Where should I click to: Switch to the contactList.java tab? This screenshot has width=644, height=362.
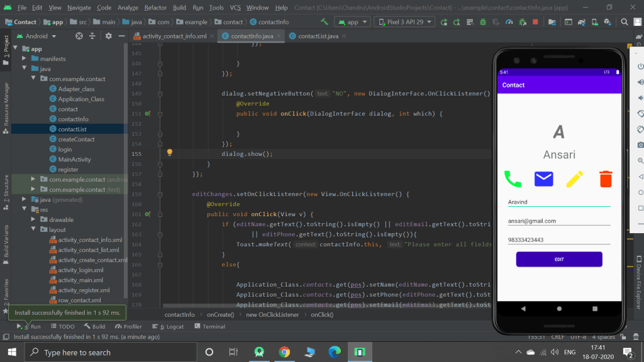click(x=318, y=36)
